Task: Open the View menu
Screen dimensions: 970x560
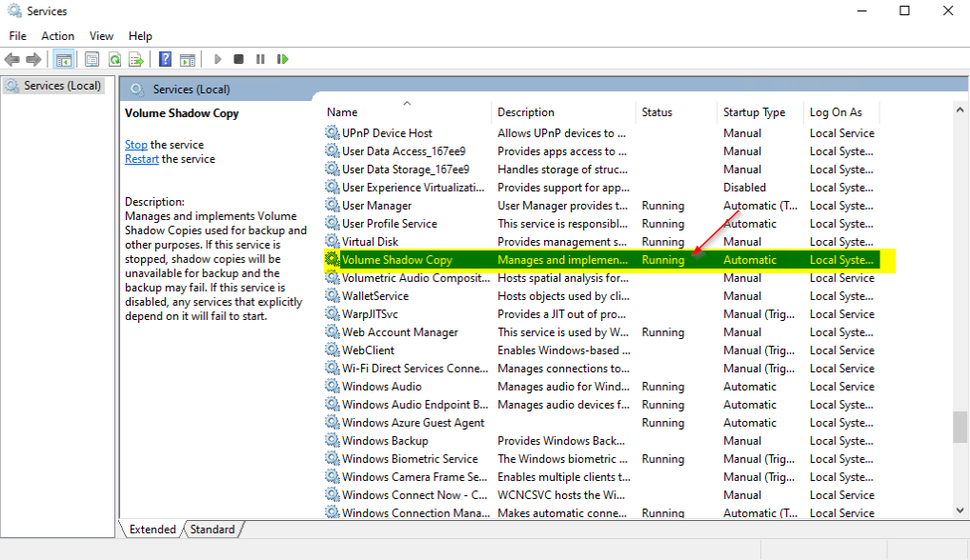Action: 101,36
